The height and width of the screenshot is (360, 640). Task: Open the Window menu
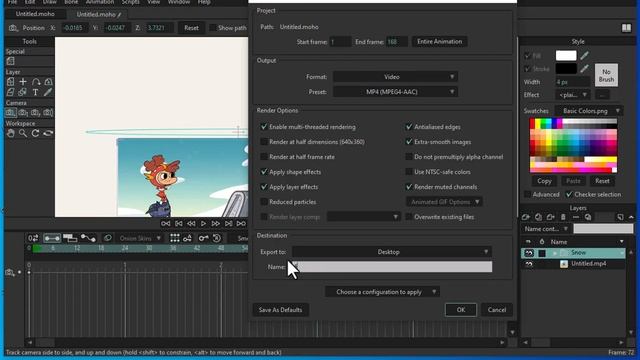(179, 2)
